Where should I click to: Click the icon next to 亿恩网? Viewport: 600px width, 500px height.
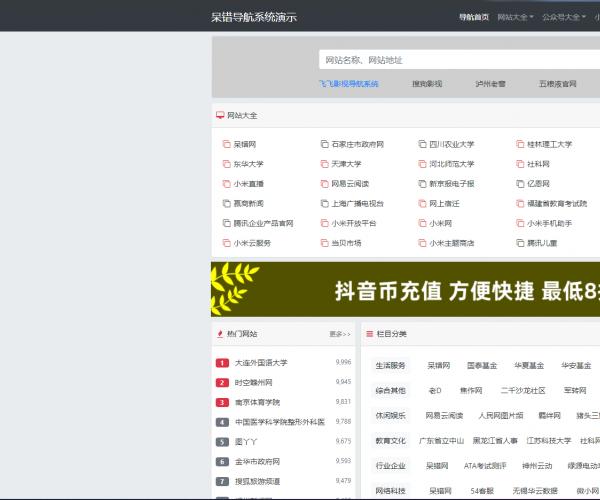(x=520, y=184)
